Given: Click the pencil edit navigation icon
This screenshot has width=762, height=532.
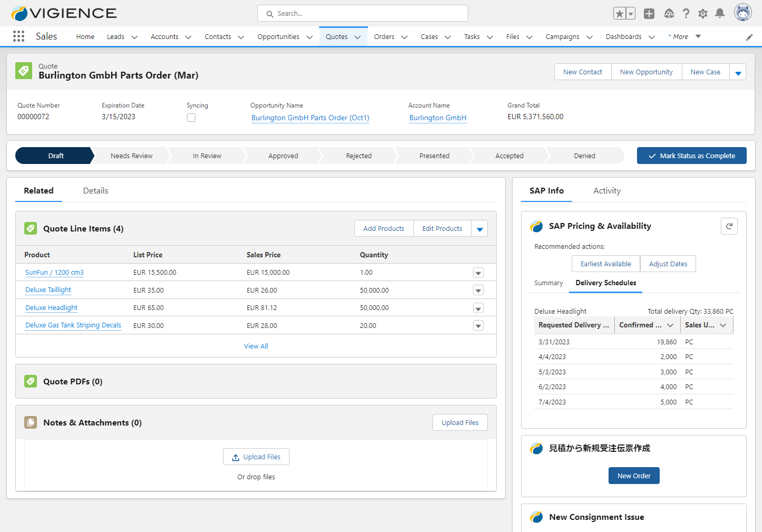Looking at the screenshot, I should [749, 37].
